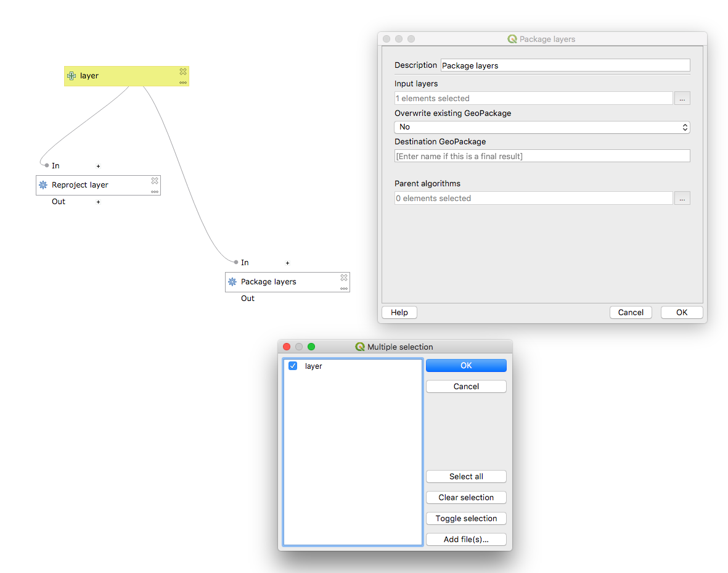728x573 pixels.
Task: Click the Destination GeoPackage input field
Action: coord(542,155)
